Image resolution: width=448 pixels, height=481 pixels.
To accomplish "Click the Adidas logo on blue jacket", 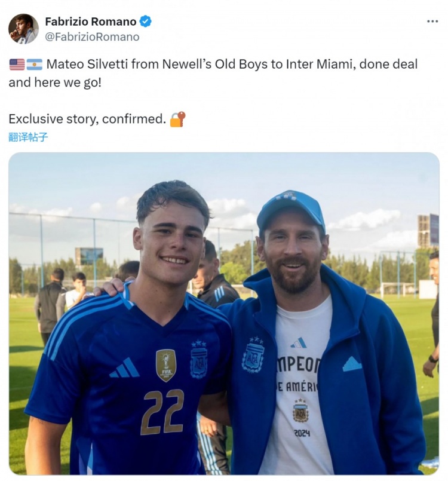I will pos(352,364).
